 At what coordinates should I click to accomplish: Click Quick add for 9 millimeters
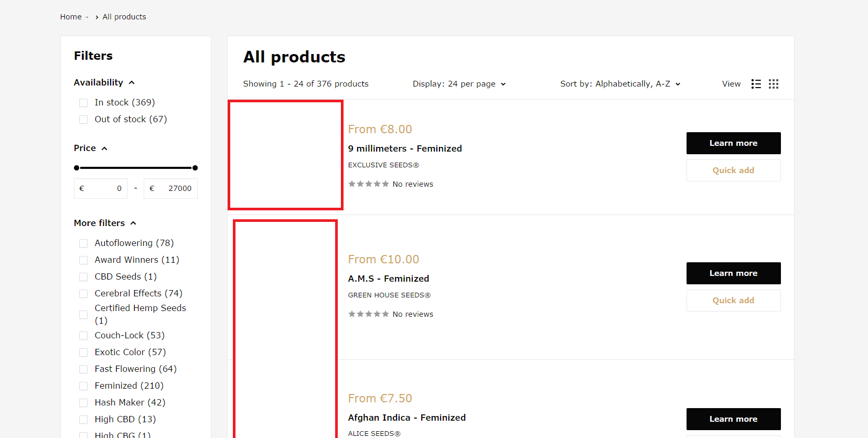click(x=733, y=170)
